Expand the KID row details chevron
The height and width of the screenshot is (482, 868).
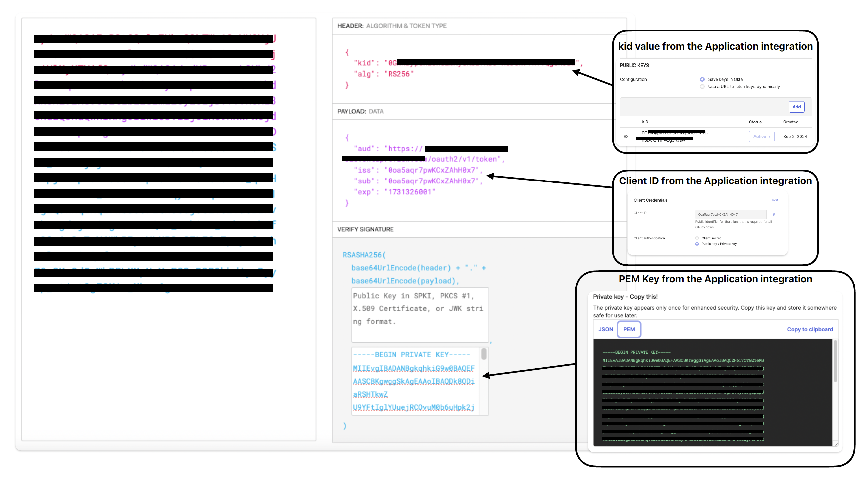click(626, 136)
